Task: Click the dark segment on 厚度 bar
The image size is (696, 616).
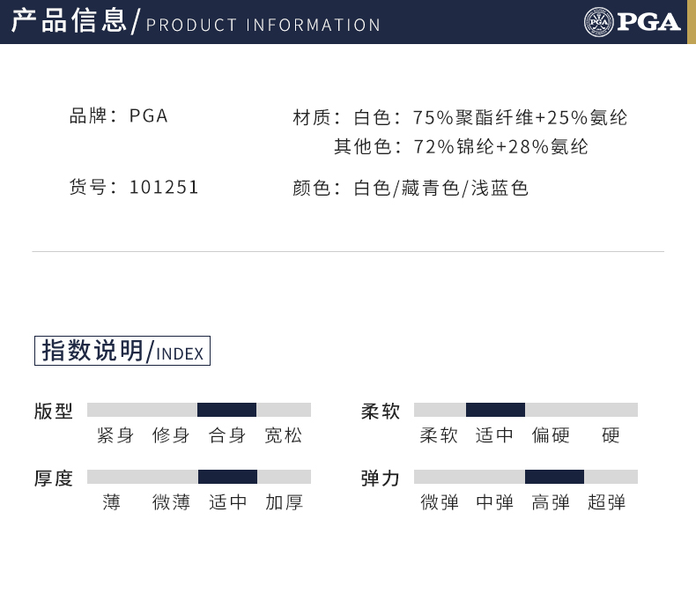Action: tap(227, 477)
